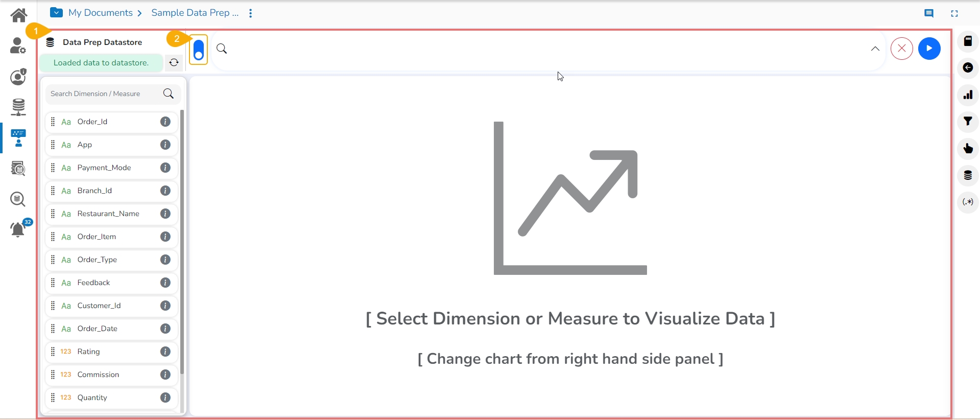This screenshot has width=980, height=420.
Task: Click the refresh datastore icon
Action: pos(174,62)
